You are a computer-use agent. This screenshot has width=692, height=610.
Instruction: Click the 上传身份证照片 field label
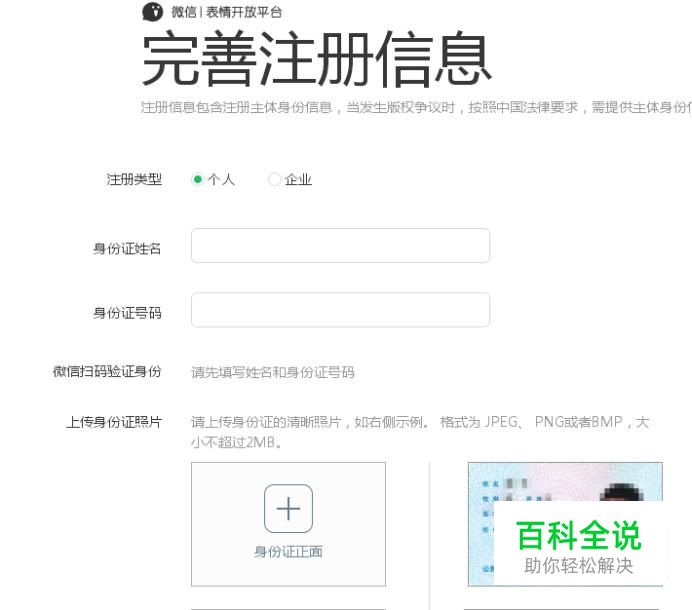click(114, 422)
